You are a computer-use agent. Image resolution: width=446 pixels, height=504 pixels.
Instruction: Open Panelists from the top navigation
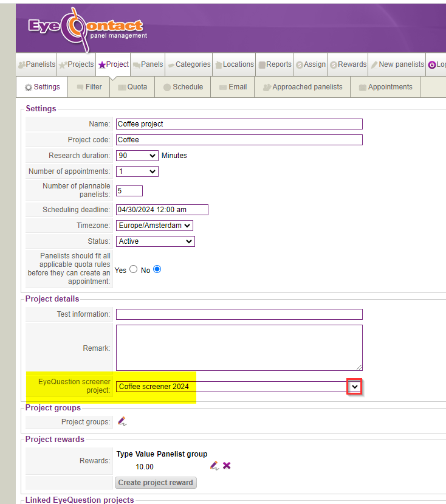pyautogui.click(x=36, y=64)
